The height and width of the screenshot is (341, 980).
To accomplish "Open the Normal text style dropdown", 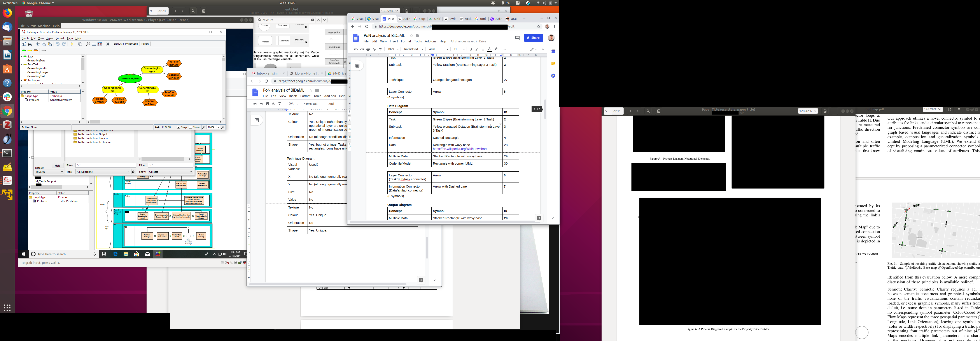I will pos(413,49).
